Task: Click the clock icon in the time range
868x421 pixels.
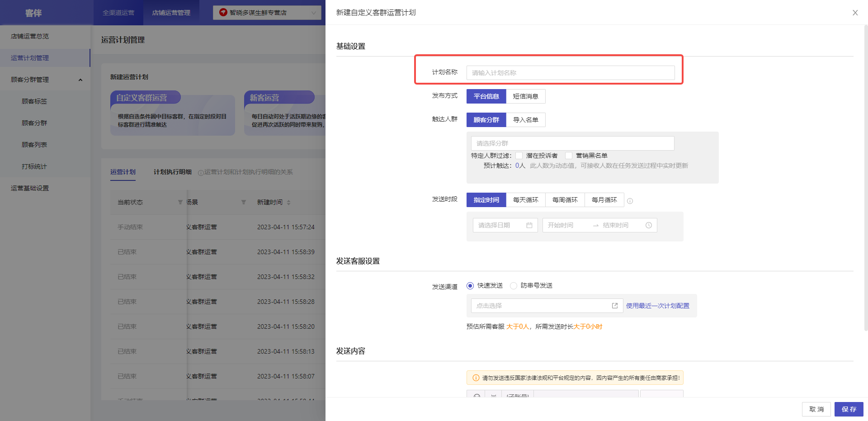Action: click(x=649, y=225)
